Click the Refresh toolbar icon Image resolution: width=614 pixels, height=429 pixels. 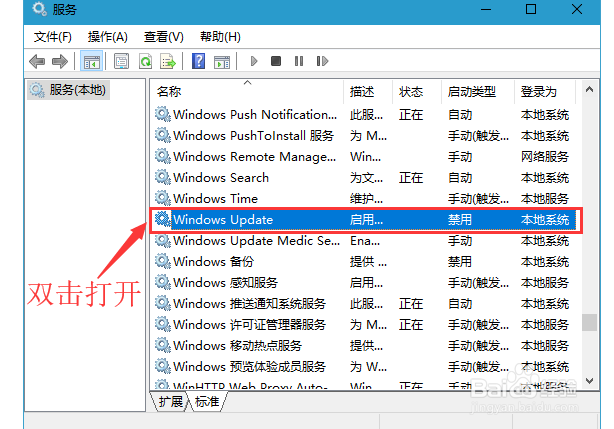[x=145, y=61]
